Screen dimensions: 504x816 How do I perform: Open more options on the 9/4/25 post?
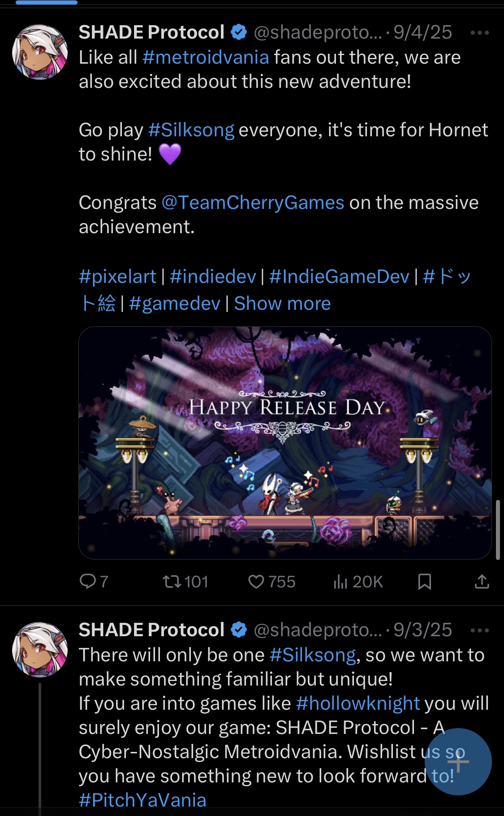pyautogui.click(x=480, y=33)
